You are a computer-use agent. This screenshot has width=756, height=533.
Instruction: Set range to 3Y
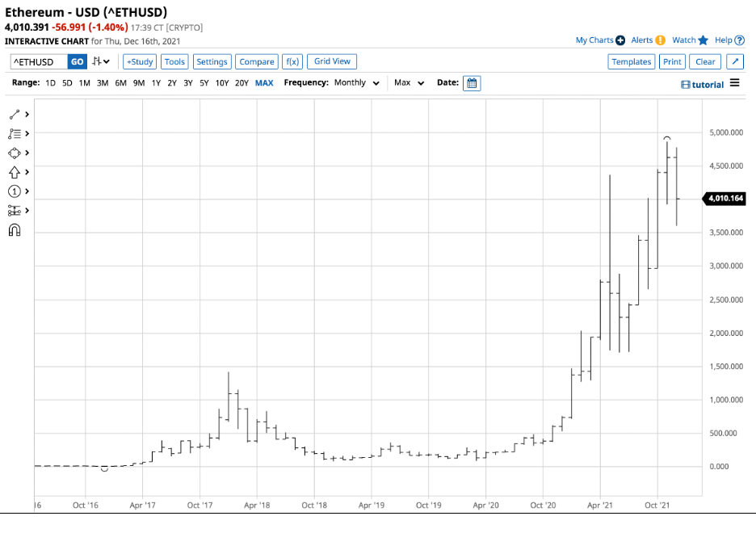tap(188, 83)
